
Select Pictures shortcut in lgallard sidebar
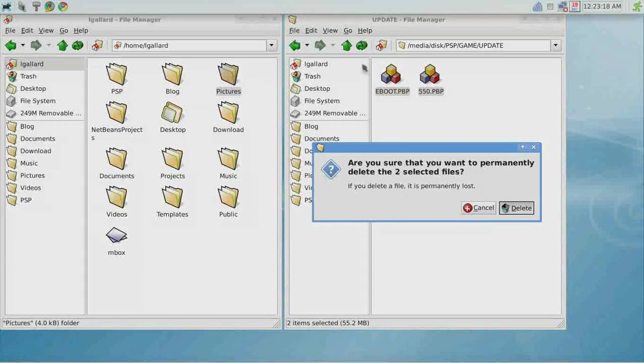[45, 175]
